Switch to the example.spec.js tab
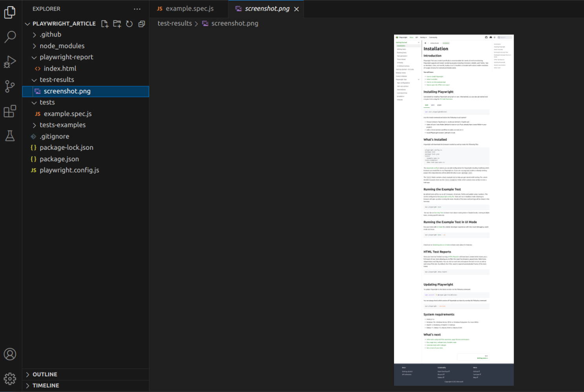Image resolution: width=584 pixels, height=392 pixels. [x=189, y=9]
